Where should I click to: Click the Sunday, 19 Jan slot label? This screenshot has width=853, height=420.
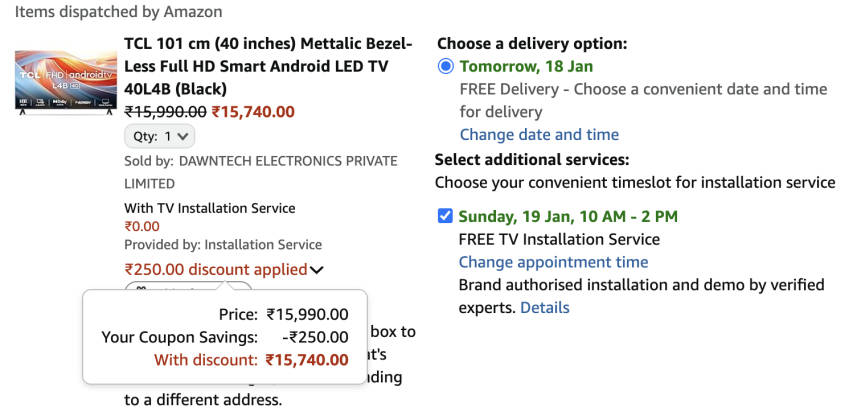coord(567,216)
